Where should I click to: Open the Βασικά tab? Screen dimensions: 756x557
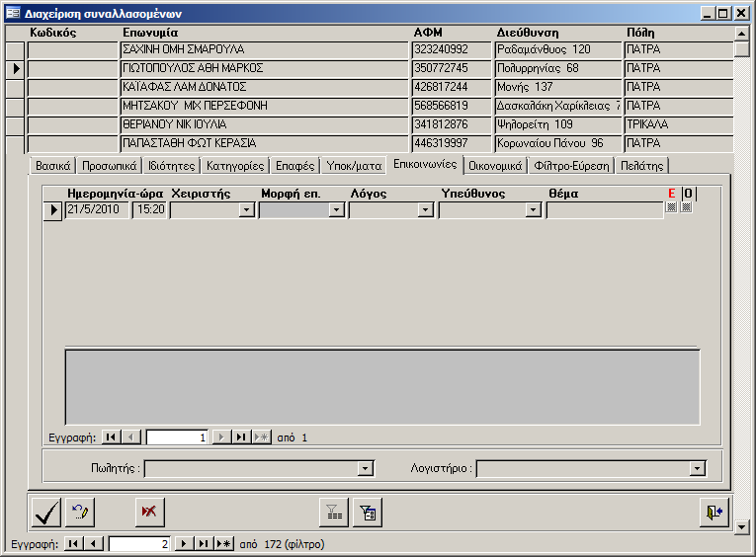click(x=52, y=166)
